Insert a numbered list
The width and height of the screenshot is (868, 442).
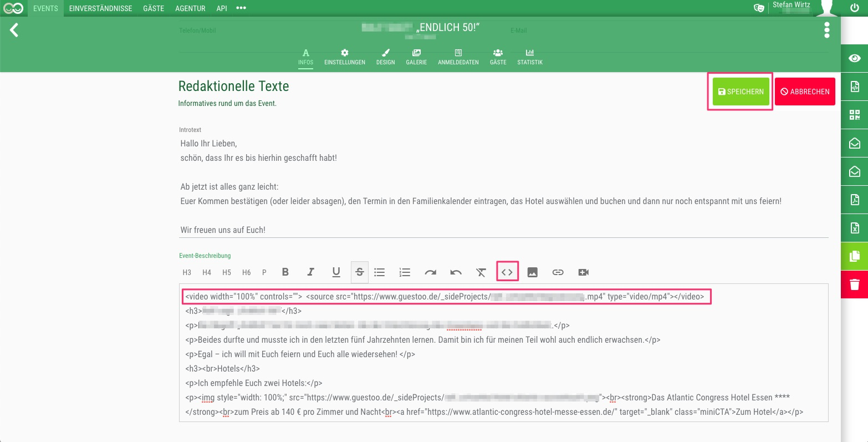[x=405, y=272]
